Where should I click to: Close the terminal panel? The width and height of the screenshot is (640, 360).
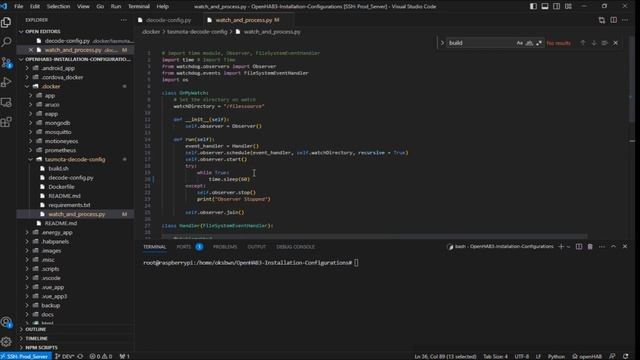(624, 247)
